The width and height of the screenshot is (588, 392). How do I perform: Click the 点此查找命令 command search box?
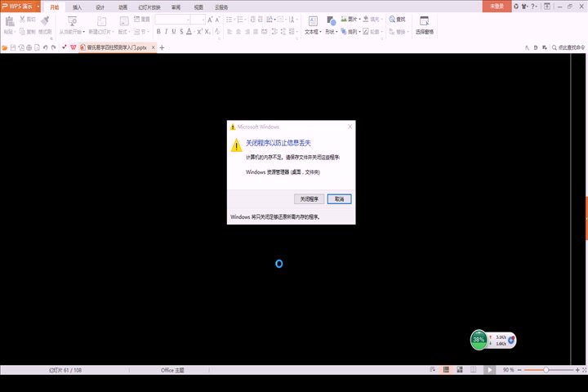(568, 47)
